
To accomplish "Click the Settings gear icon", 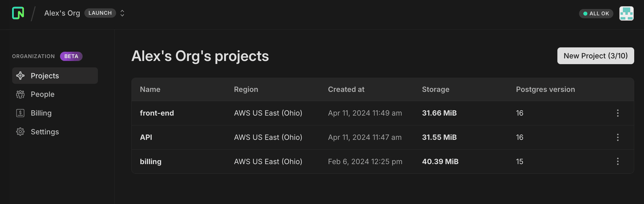I will (20, 132).
